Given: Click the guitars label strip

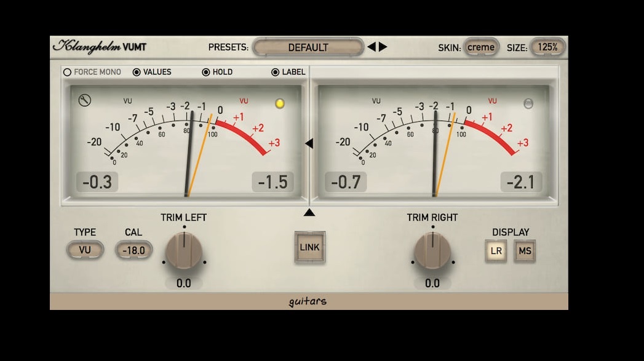Looking at the screenshot, I should pyautogui.click(x=309, y=301).
